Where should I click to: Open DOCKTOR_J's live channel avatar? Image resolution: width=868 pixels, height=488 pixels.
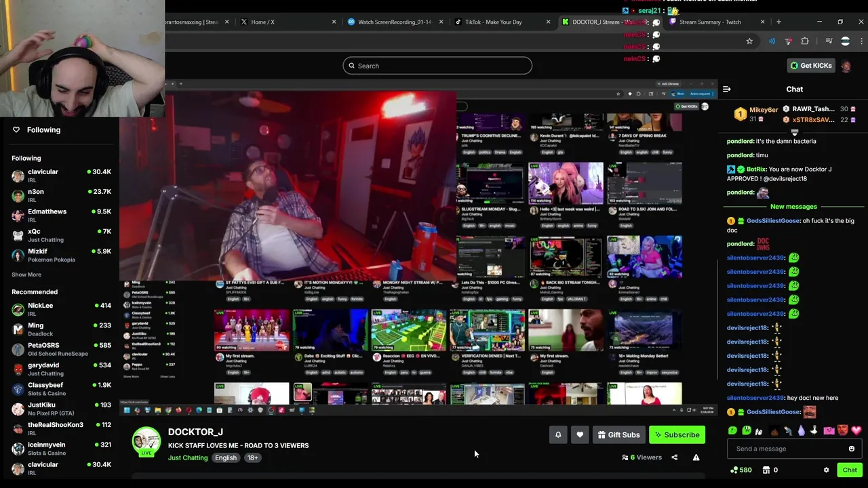coord(146,441)
